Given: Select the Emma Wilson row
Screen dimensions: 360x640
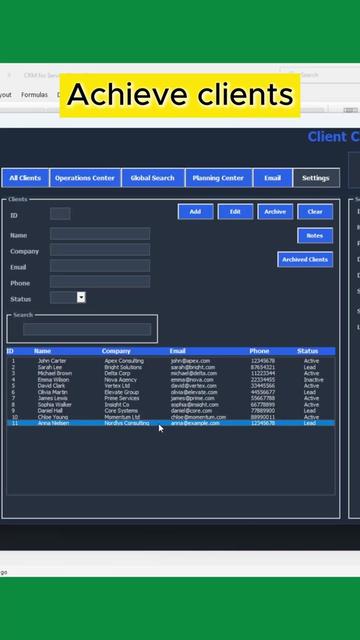Looking at the screenshot, I should pyautogui.click(x=171, y=380).
